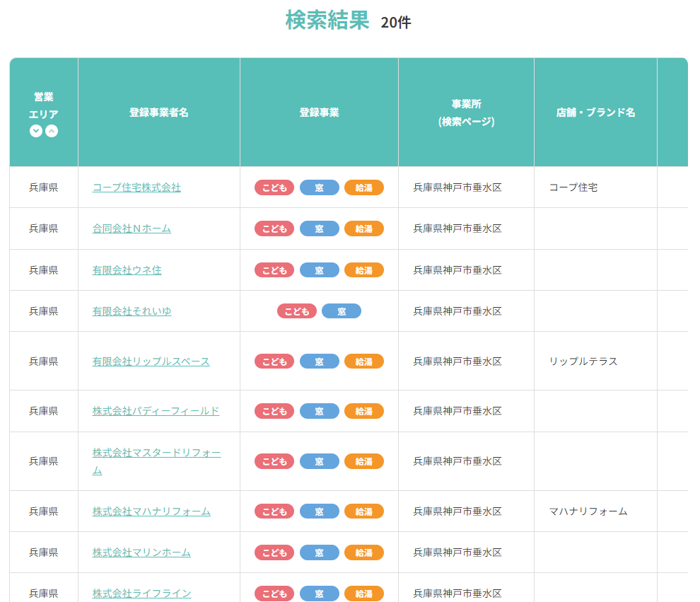The image size is (700, 602).
Task: Click 兵庫県神戸市垂水区 in 有限会社それいゆ row
Action: (457, 311)
